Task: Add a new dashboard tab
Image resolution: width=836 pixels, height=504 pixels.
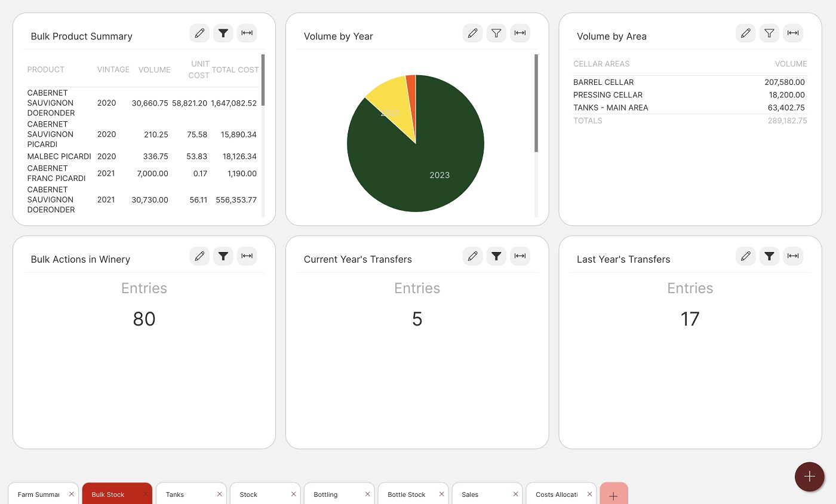Action: tap(613, 496)
